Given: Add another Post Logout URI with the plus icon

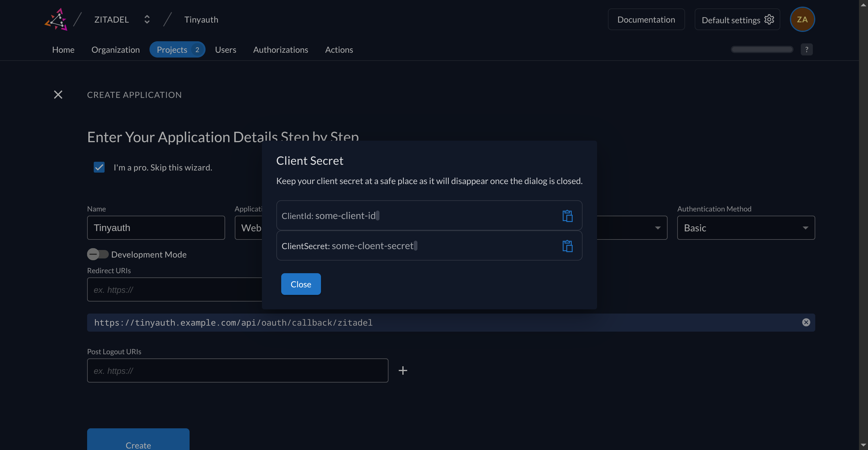Looking at the screenshot, I should (403, 370).
